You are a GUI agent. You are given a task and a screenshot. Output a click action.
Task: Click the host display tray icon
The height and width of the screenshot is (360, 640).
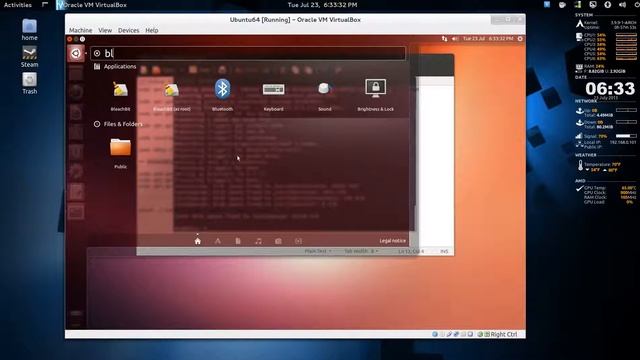pyautogui.click(x=593, y=4)
